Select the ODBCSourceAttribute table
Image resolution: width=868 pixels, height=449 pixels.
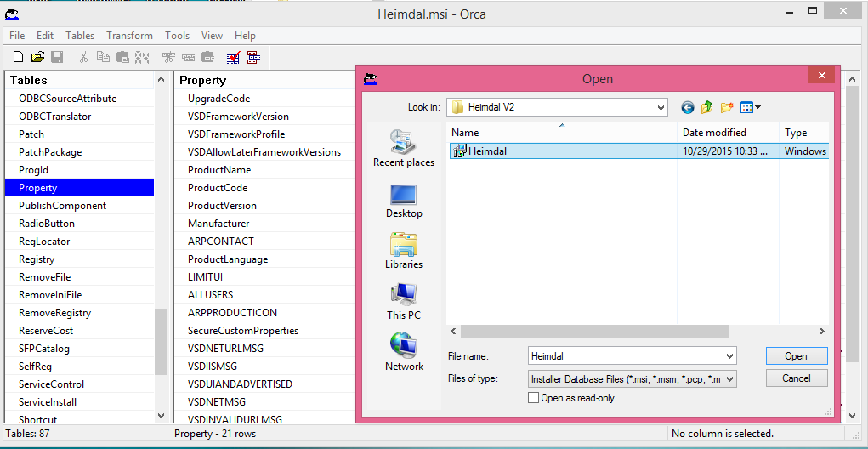point(79,99)
